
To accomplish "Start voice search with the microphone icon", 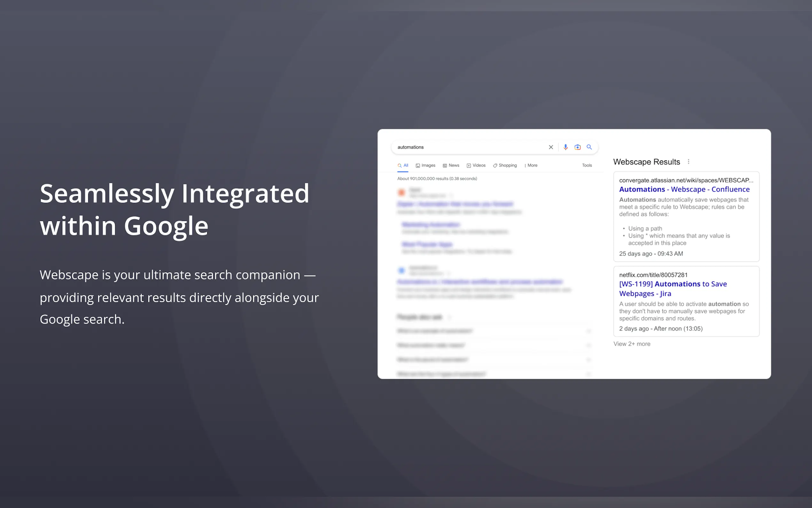I will pyautogui.click(x=566, y=147).
